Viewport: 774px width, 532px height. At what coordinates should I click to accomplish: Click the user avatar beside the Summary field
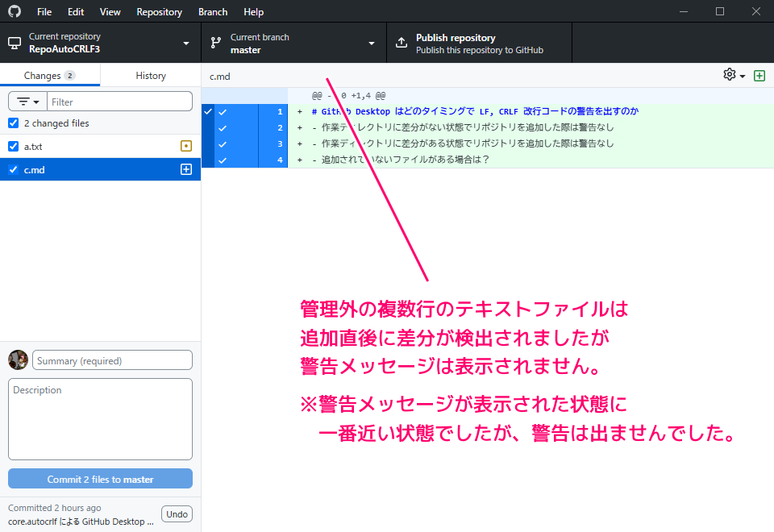(18, 360)
